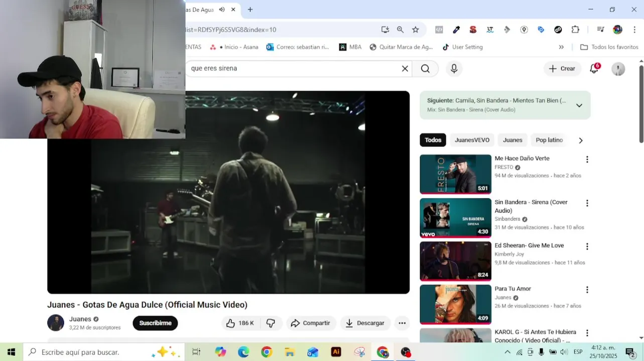Open Chrome three-dot menu
The image size is (644, 361).
point(634,30)
